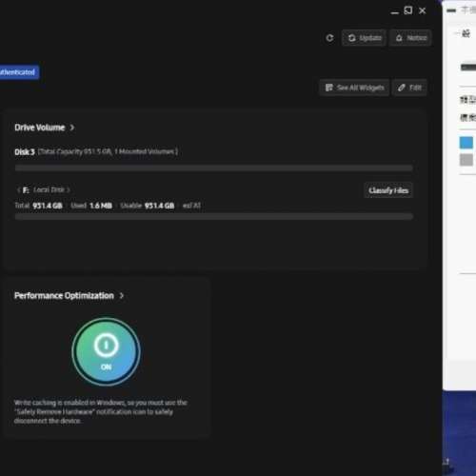Click the Edit pencil button
The width and height of the screenshot is (476, 476).
tap(409, 88)
